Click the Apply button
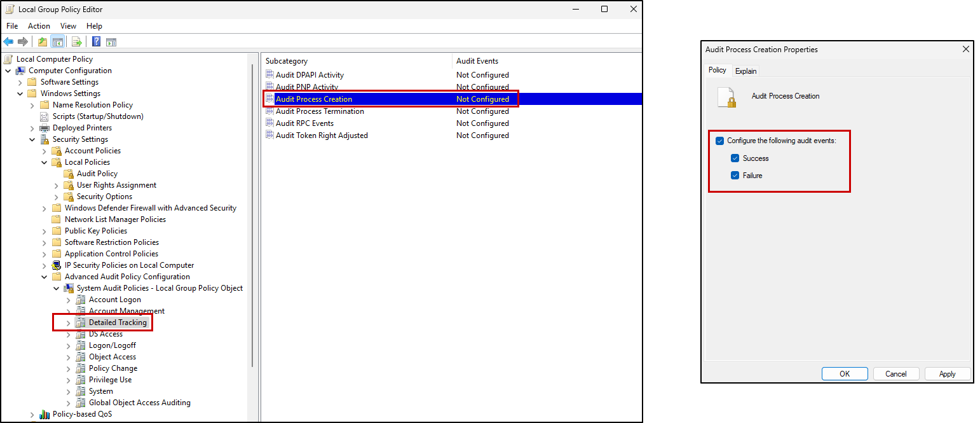 tap(947, 373)
